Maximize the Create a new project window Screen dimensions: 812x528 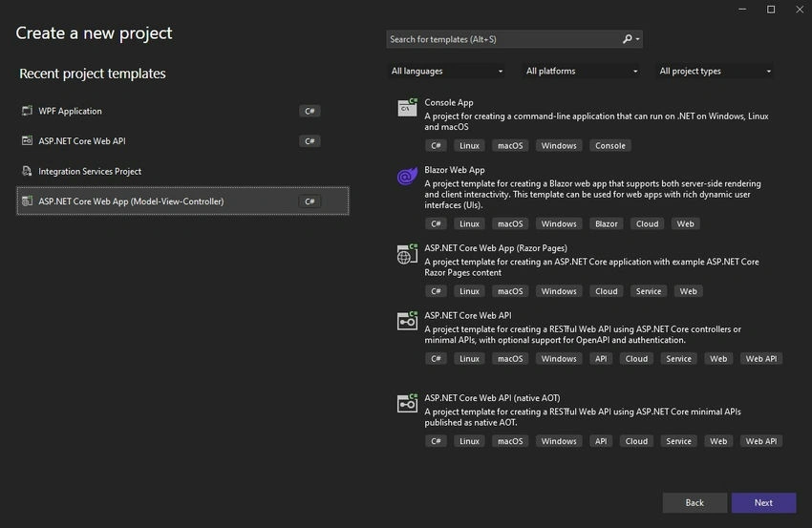coord(771,10)
